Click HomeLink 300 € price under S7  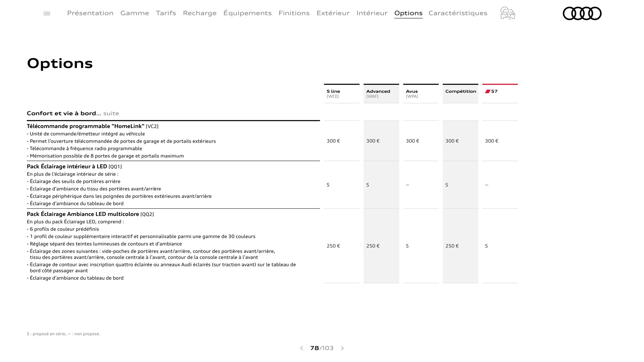(x=492, y=141)
